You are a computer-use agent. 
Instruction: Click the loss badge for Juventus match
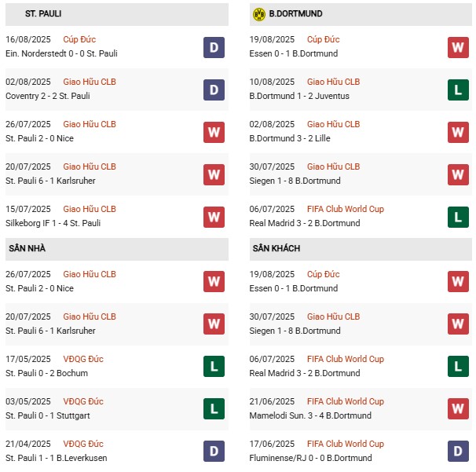(x=458, y=90)
